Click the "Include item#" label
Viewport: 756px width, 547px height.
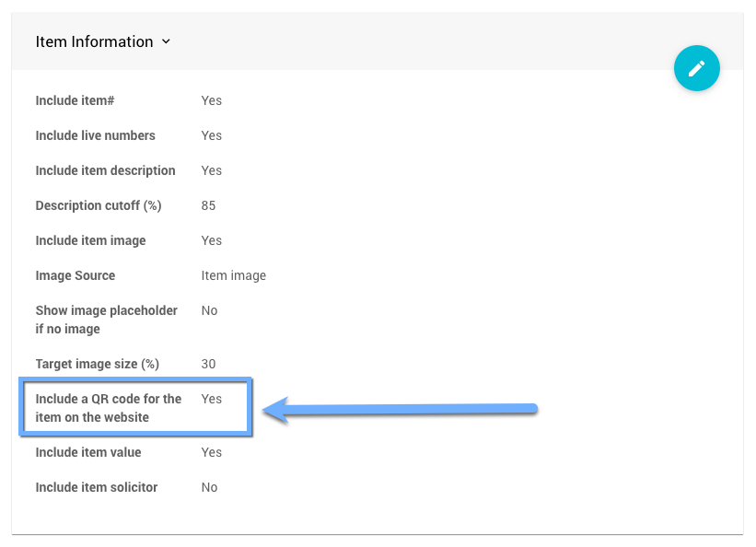(x=75, y=100)
